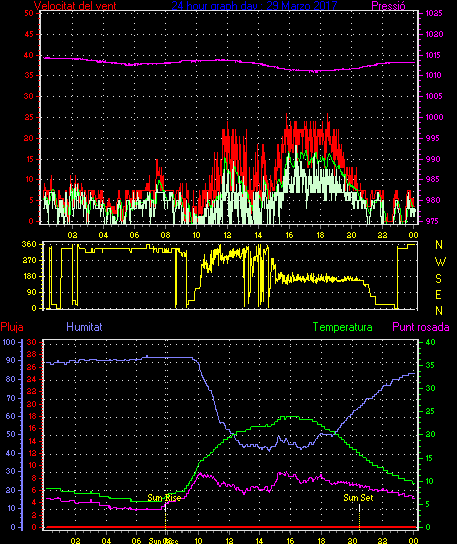The image size is (457, 544).
Task: Click the green 25 temperature axis value
Action: 430,411
